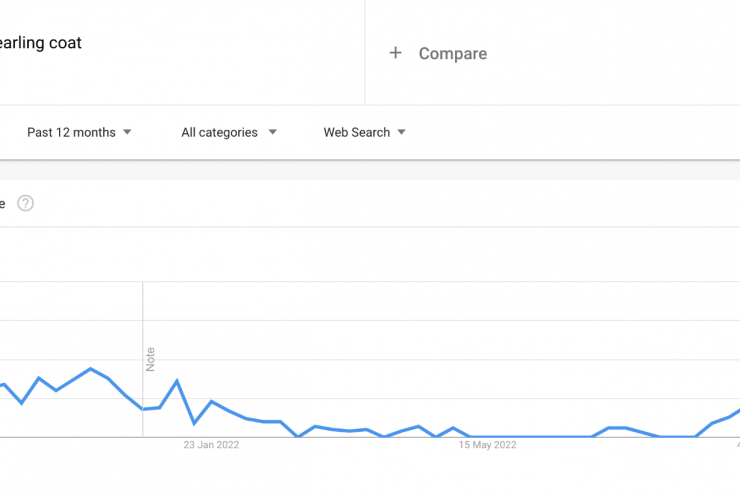
Task: Select the spike just right of Note line
Action: pyautogui.click(x=177, y=381)
